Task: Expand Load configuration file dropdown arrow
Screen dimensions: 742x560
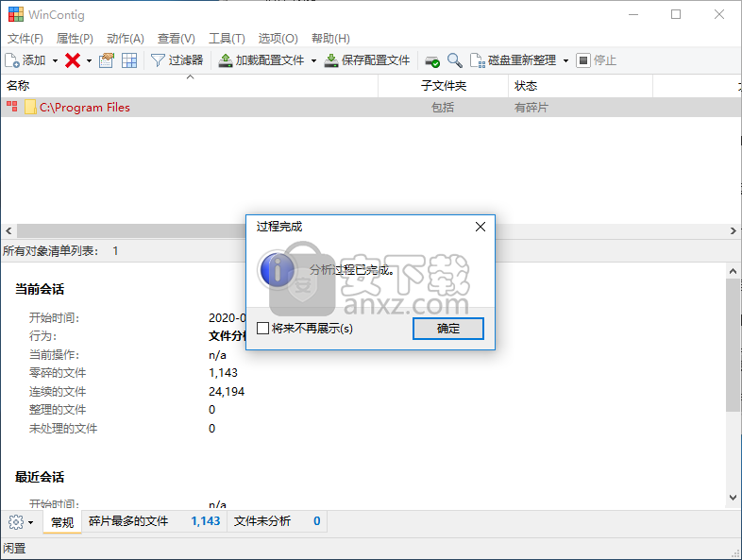Action: (313, 60)
